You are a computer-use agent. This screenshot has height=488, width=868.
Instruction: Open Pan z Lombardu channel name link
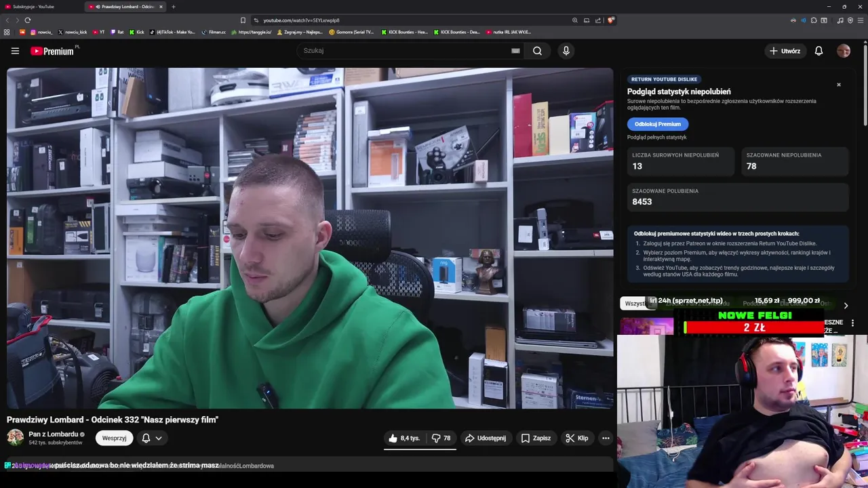(53, 434)
